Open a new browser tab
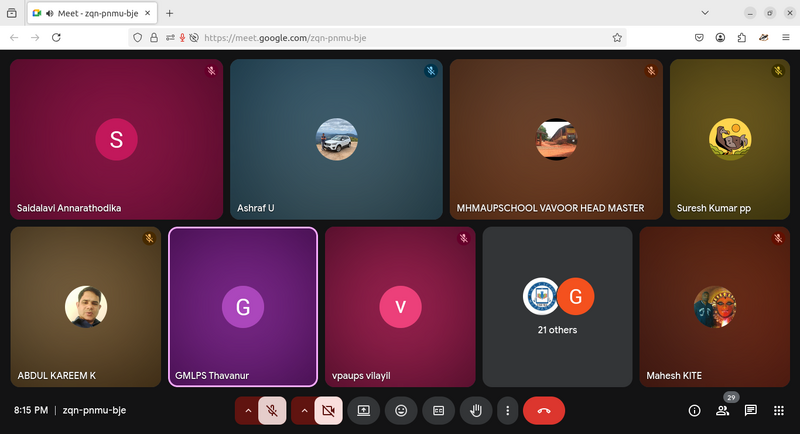Image resolution: width=800 pixels, height=434 pixels. (x=169, y=13)
